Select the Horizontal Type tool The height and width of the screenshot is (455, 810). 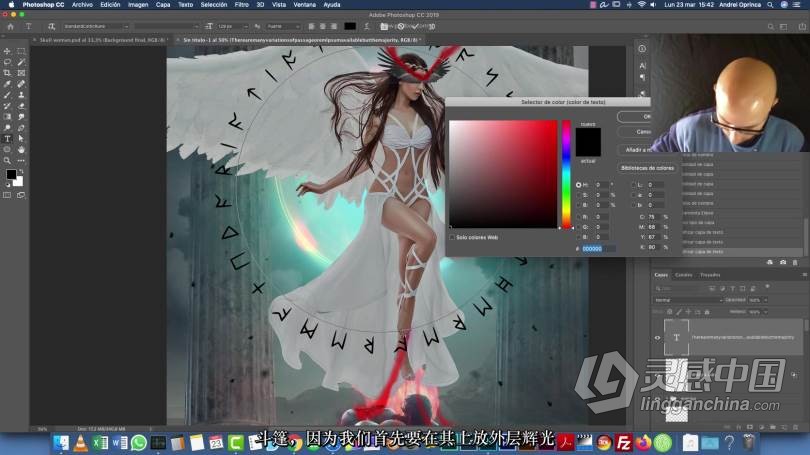tap(7, 138)
